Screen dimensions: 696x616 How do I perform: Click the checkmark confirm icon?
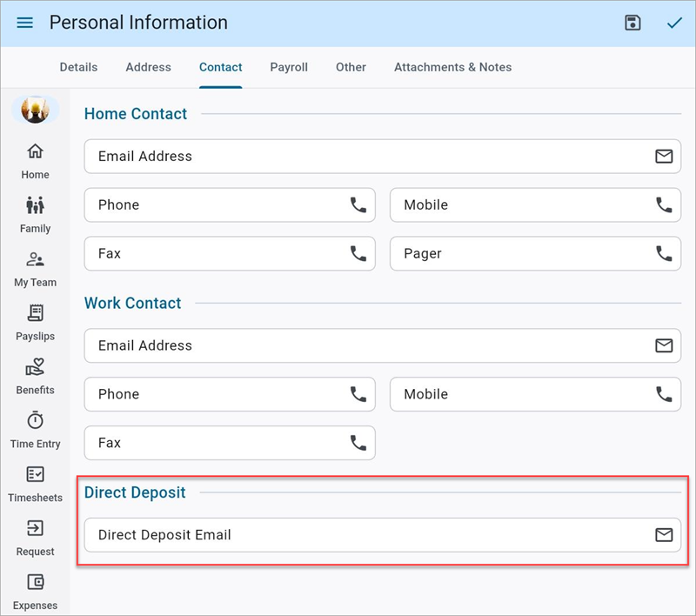point(674,23)
